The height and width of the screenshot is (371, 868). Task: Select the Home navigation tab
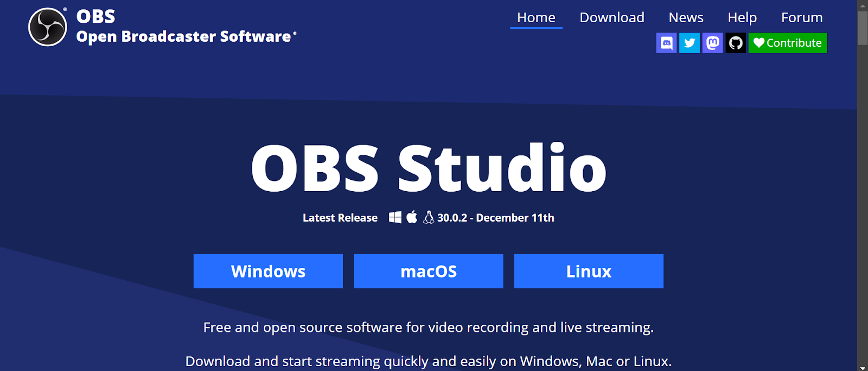(x=536, y=17)
